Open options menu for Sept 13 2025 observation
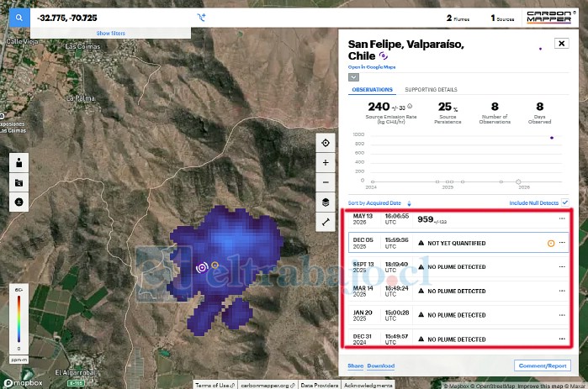This screenshot has height=389, width=588. [562, 267]
